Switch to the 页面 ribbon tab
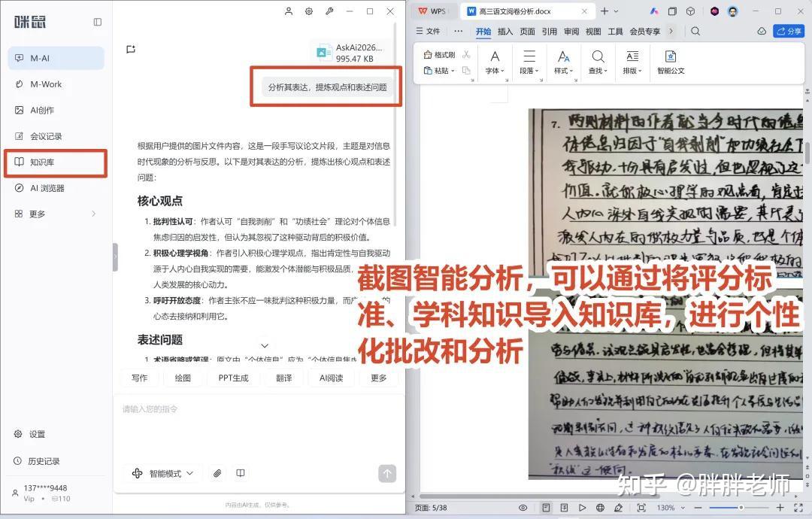 coord(527,32)
